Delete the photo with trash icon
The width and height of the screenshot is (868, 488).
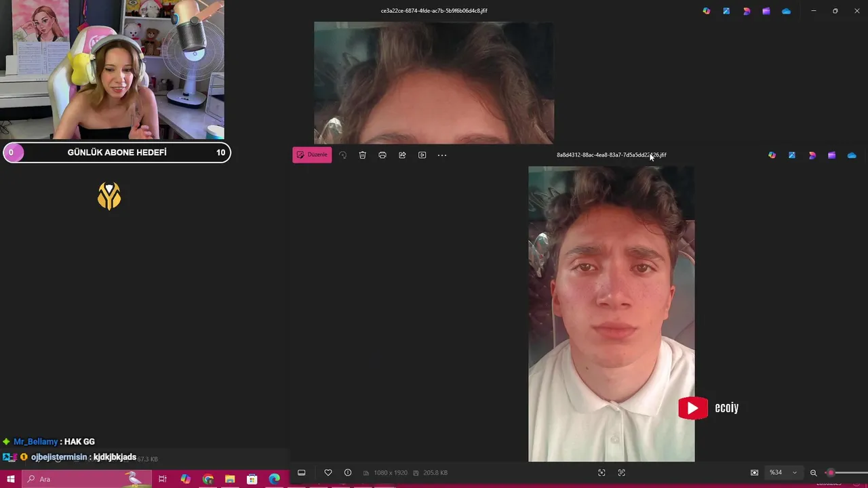click(362, 155)
